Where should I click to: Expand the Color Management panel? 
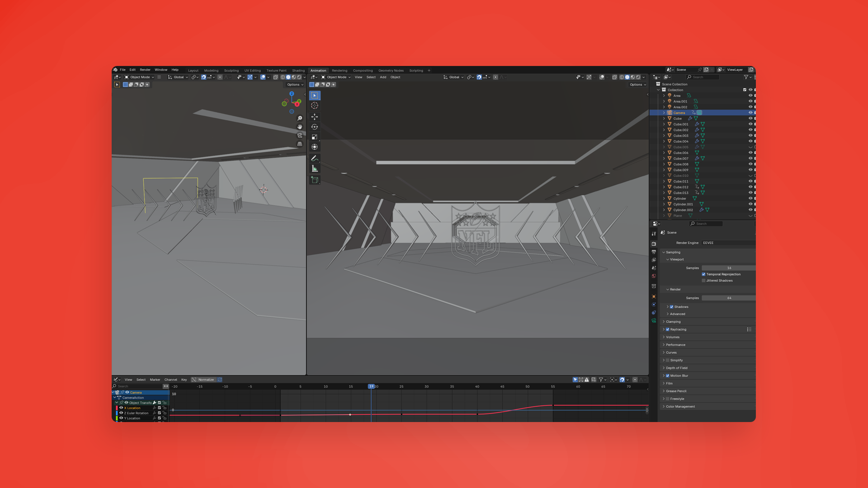(x=680, y=407)
